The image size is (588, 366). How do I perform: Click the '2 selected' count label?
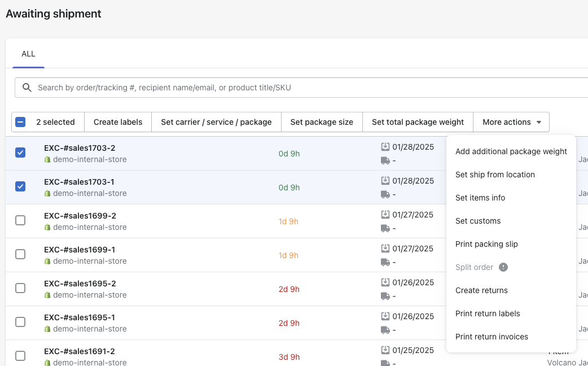tap(55, 122)
